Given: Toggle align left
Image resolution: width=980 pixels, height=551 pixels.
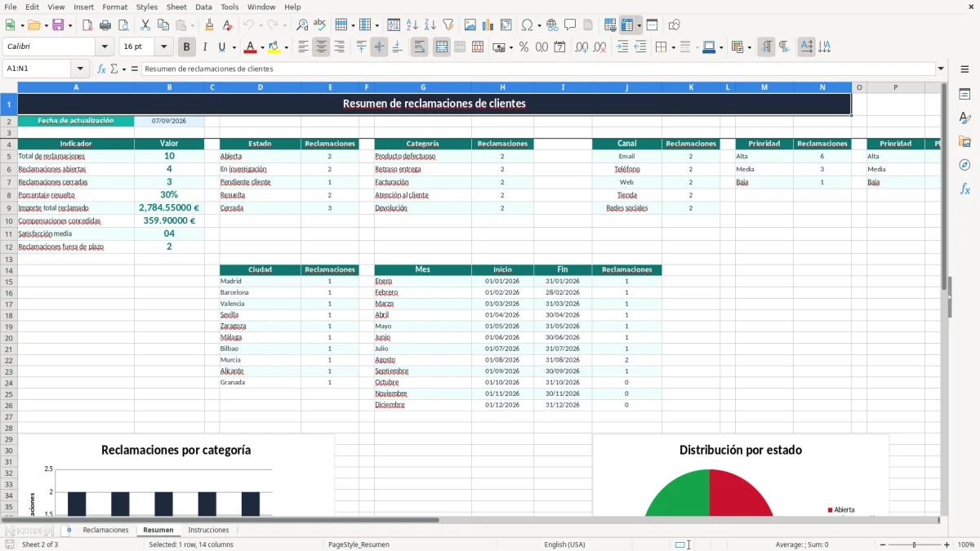Looking at the screenshot, I should click(303, 47).
